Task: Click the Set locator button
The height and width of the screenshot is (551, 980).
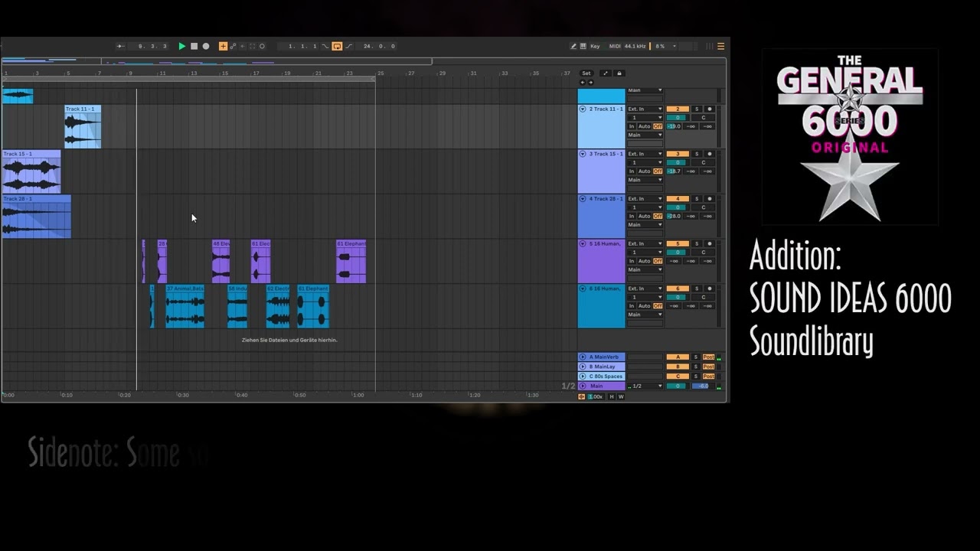Action: point(586,73)
